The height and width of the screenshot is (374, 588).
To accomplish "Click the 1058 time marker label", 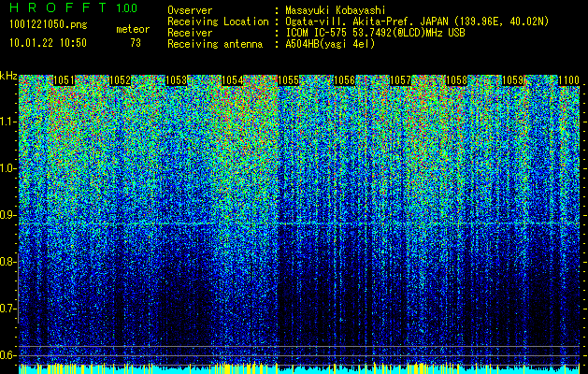I will [x=457, y=80].
